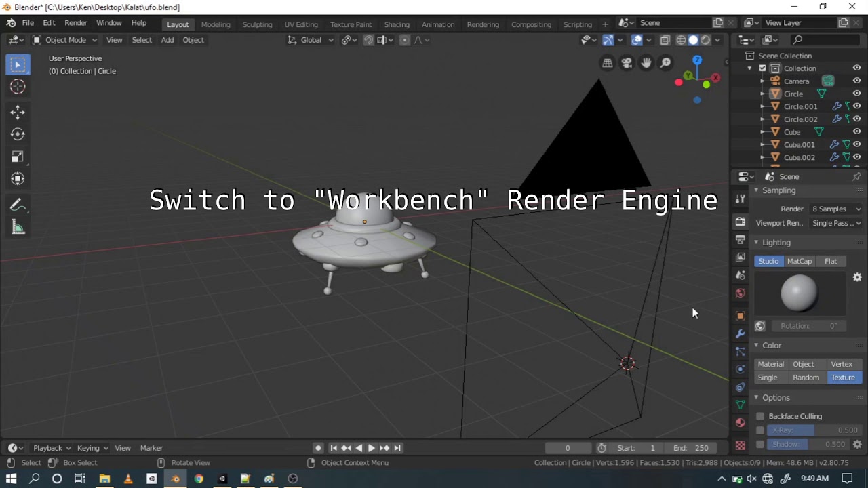868x488 pixels.
Task: Open the Output properties tab icon
Action: [x=741, y=240]
